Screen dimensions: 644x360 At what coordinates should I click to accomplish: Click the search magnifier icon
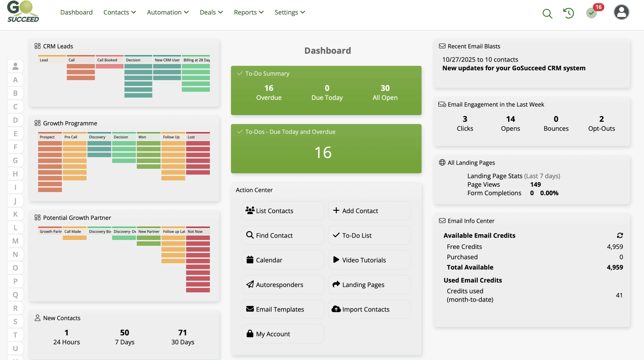click(x=547, y=13)
